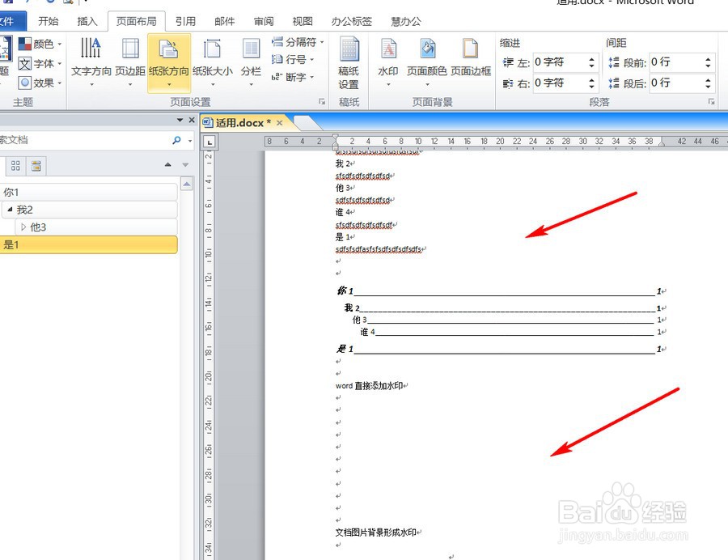Viewport: 728px width, 560px height.
Task: Open Page Color (页面颜色) menu
Action: 427,62
